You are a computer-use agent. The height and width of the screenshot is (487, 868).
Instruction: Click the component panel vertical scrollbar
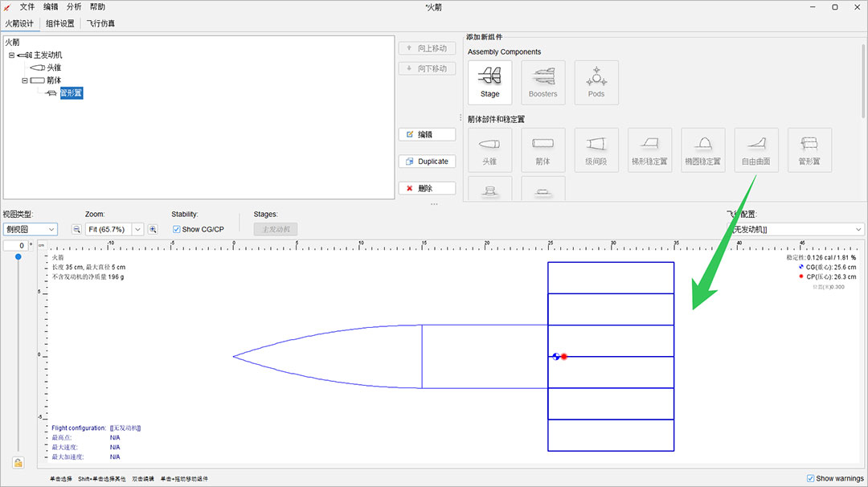point(862,83)
